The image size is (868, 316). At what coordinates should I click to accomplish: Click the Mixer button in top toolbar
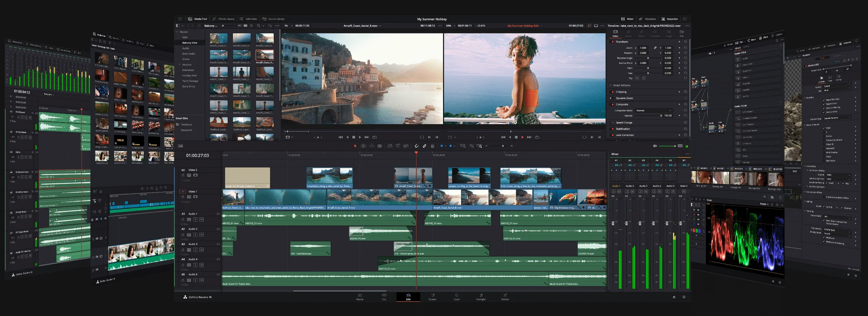coord(627,19)
